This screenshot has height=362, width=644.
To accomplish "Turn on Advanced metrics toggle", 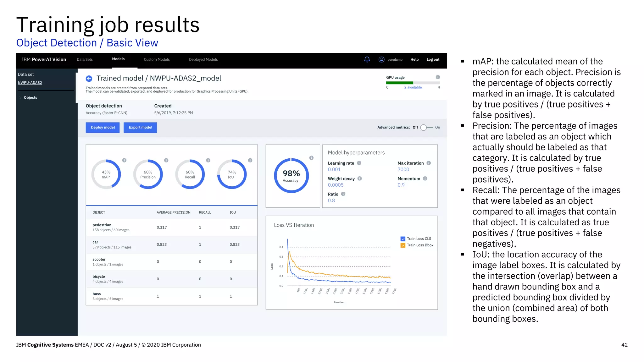I will tap(426, 127).
